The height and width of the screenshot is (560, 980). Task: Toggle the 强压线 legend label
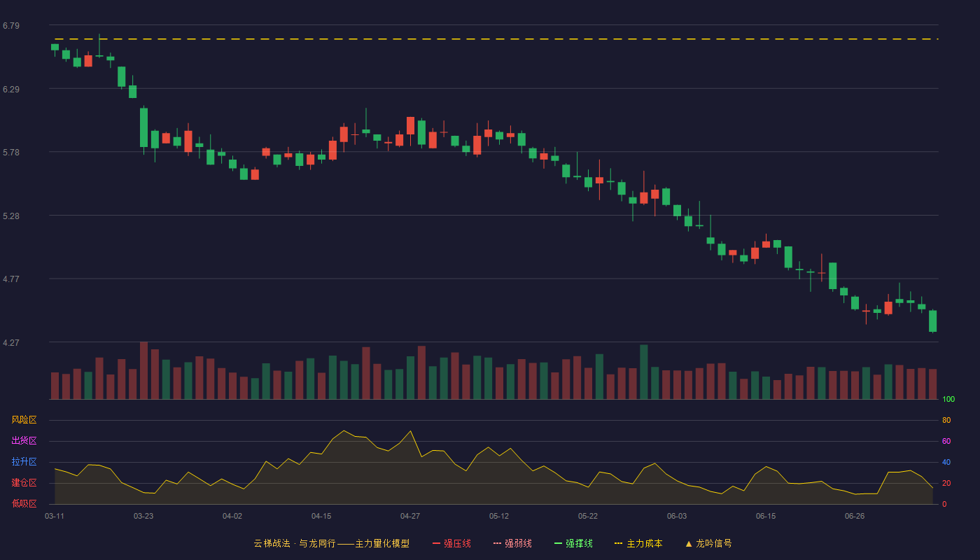(457, 543)
